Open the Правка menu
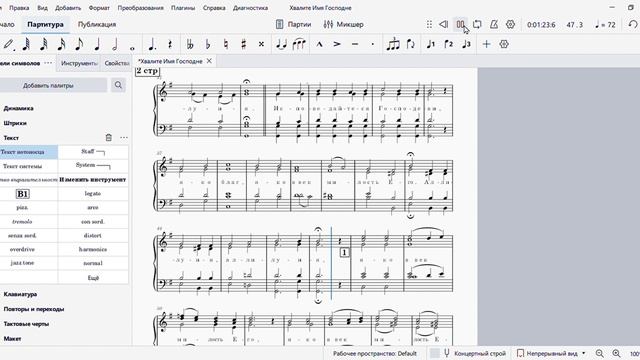Viewport: 640px width, 360px height. pos(19,8)
